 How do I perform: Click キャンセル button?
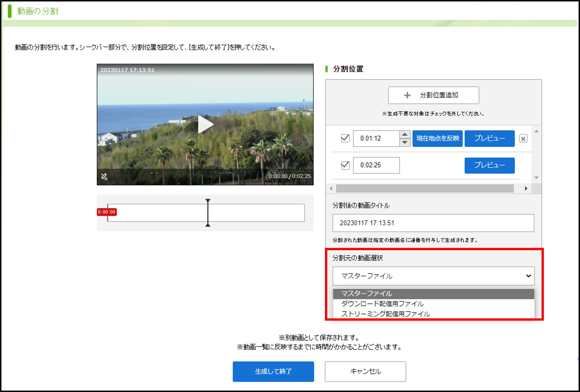point(365,371)
